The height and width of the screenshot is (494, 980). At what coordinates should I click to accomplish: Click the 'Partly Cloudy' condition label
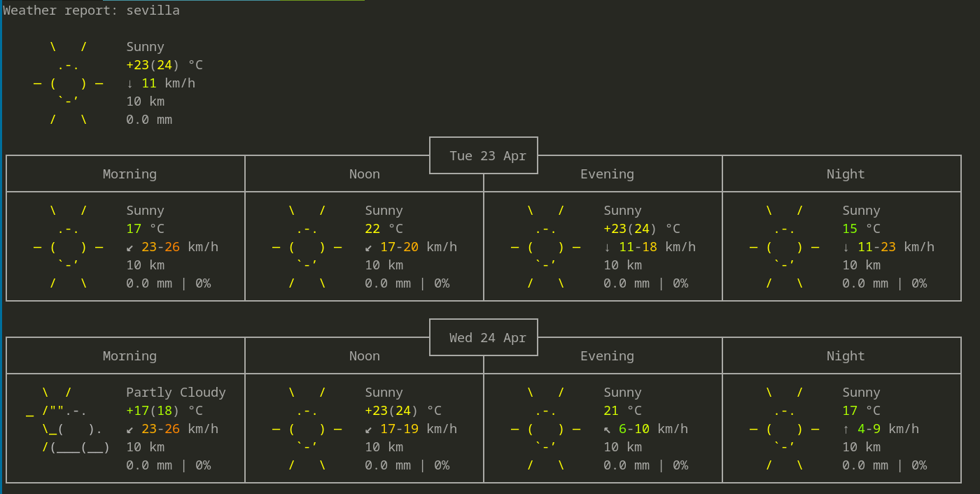point(176,393)
